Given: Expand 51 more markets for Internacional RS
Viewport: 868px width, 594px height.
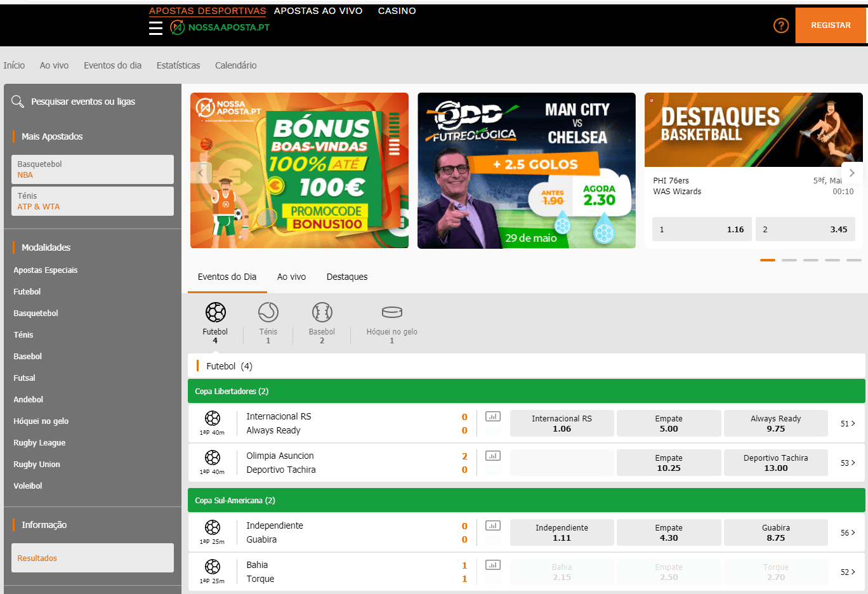Looking at the screenshot, I should click(x=848, y=423).
